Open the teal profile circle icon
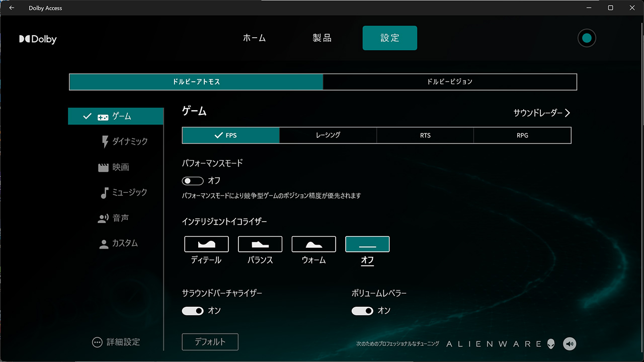This screenshot has height=362, width=644. (x=587, y=38)
